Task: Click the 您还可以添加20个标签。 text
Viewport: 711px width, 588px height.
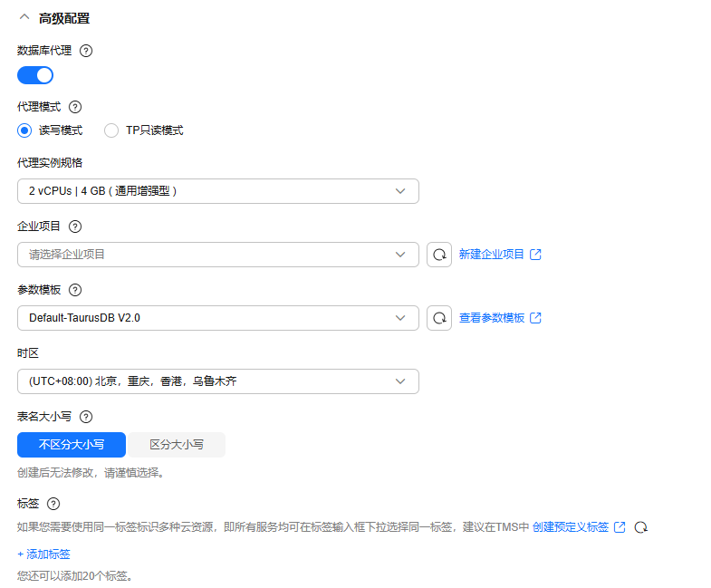Action: 75,575
